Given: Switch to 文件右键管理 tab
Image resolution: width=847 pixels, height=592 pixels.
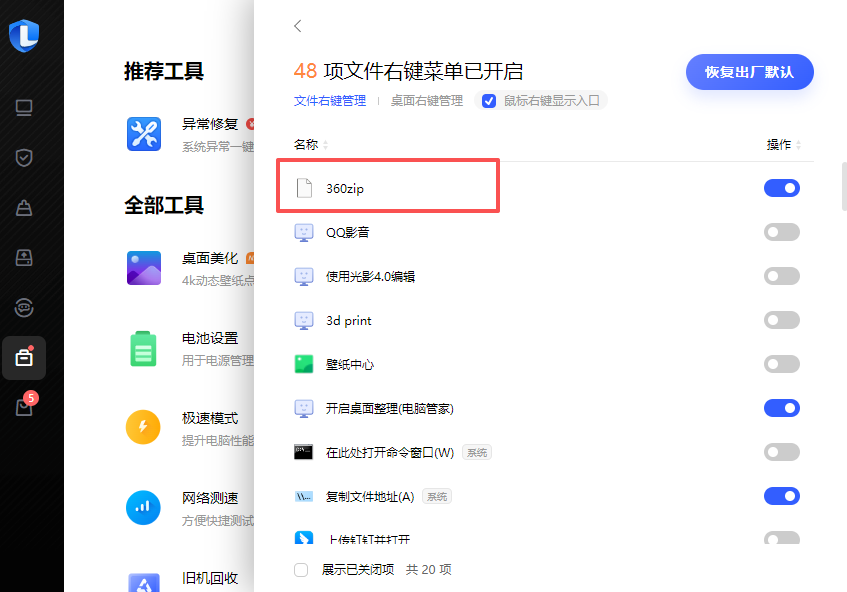Looking at the screenshot, I should [329, 101].
